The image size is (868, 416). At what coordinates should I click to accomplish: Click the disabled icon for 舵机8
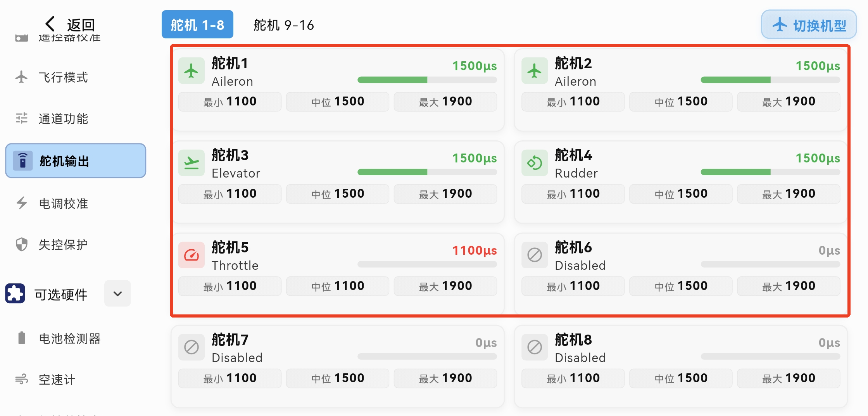tap(534, 347)
